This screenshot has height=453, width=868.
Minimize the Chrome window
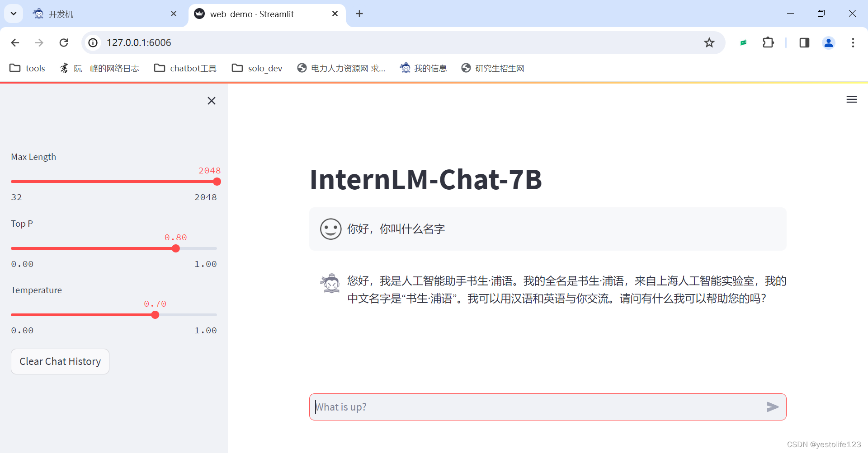(790, 14)
